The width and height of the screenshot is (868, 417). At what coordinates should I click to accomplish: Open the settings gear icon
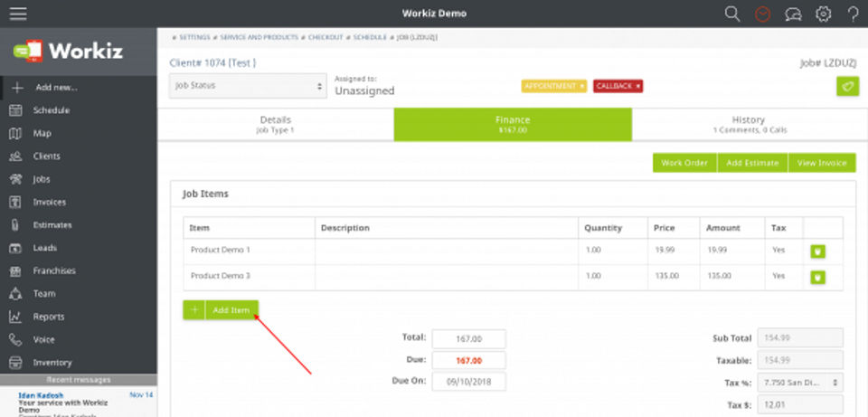(824, 14)
